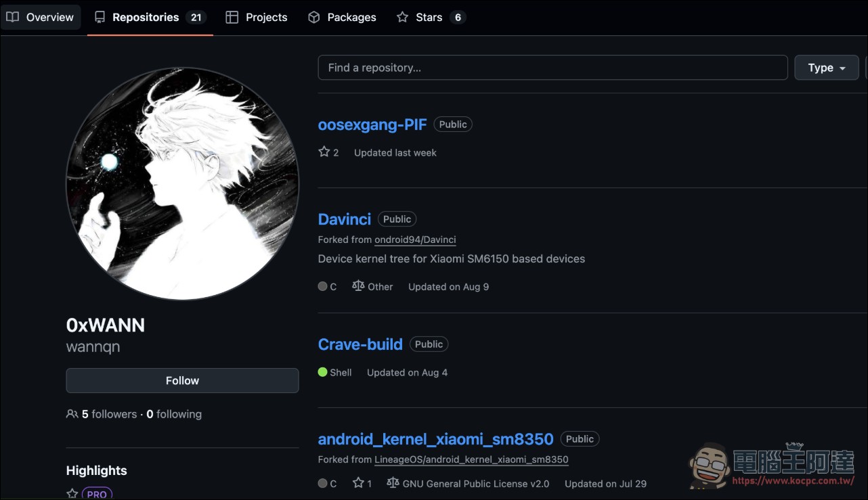Click the Public badge next to oosexgang-PIF
The height and width of the screenshot is (500, 868).
tap(453, 124)
